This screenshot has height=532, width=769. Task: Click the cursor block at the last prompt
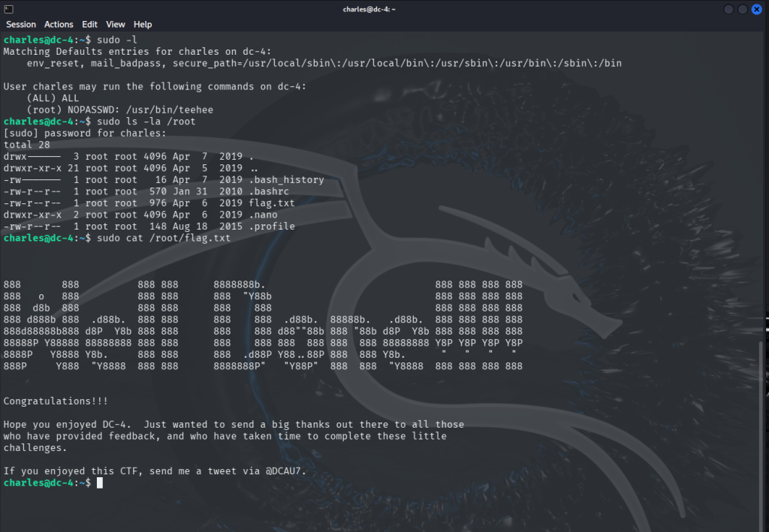coord(100,482)
